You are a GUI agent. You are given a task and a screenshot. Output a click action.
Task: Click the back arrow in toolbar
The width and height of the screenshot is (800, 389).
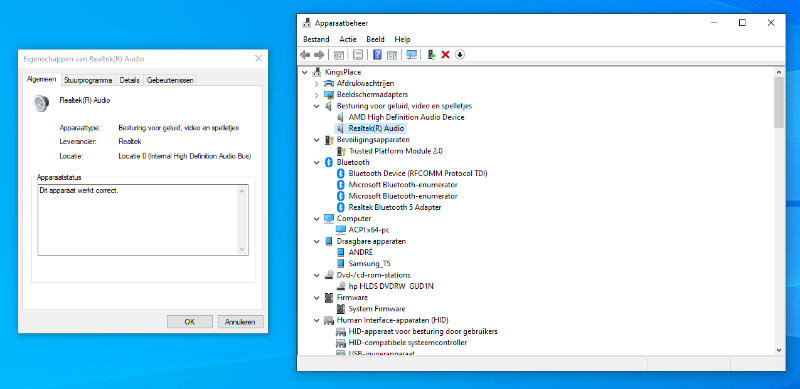(x=305, y=55)
